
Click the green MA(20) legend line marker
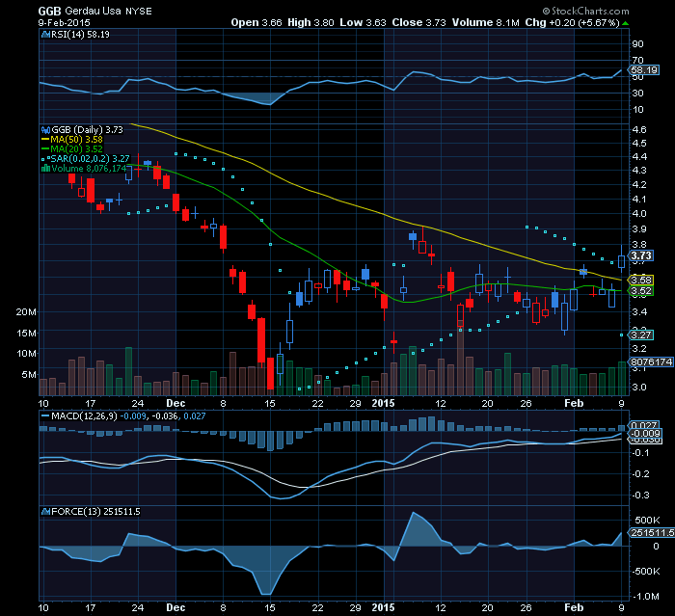coord(45,149)
